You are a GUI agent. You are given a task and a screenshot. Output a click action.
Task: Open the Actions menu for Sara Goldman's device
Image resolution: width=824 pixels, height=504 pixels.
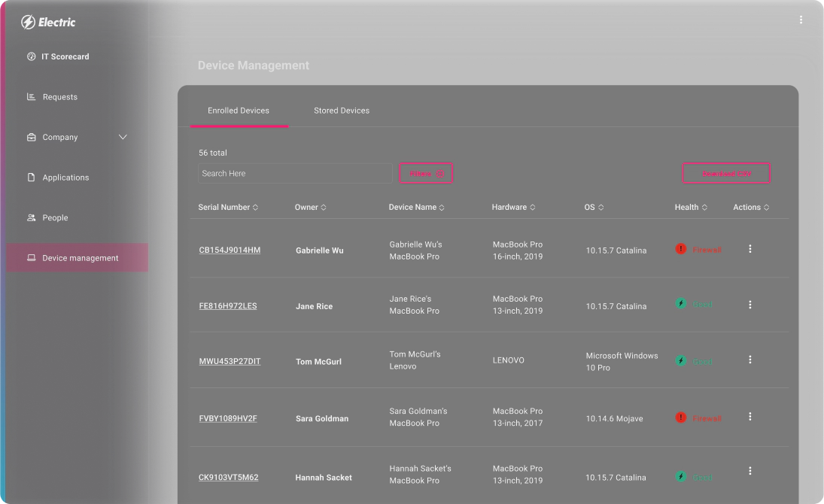click(750, 417)
